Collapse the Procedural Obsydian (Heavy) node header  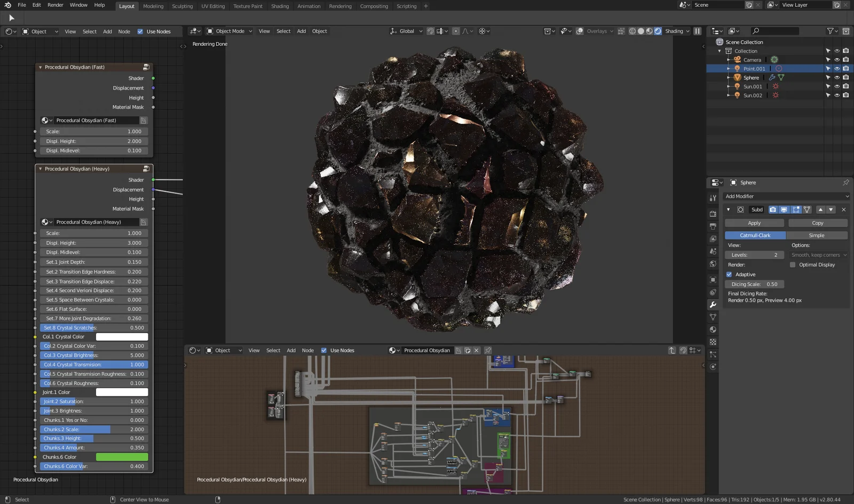pyautogui.click(x=40, y=169)
